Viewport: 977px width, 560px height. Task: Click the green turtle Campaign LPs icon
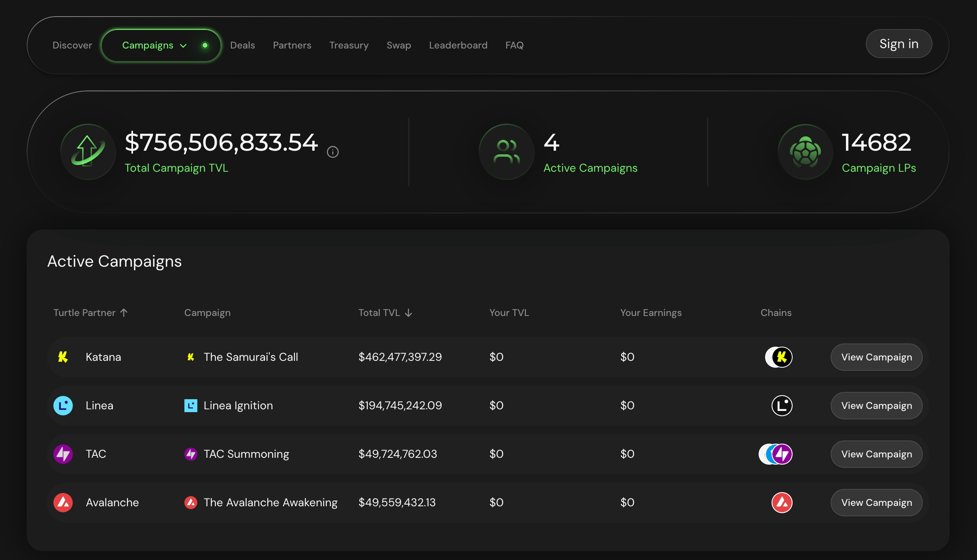[x=805, y=152]
